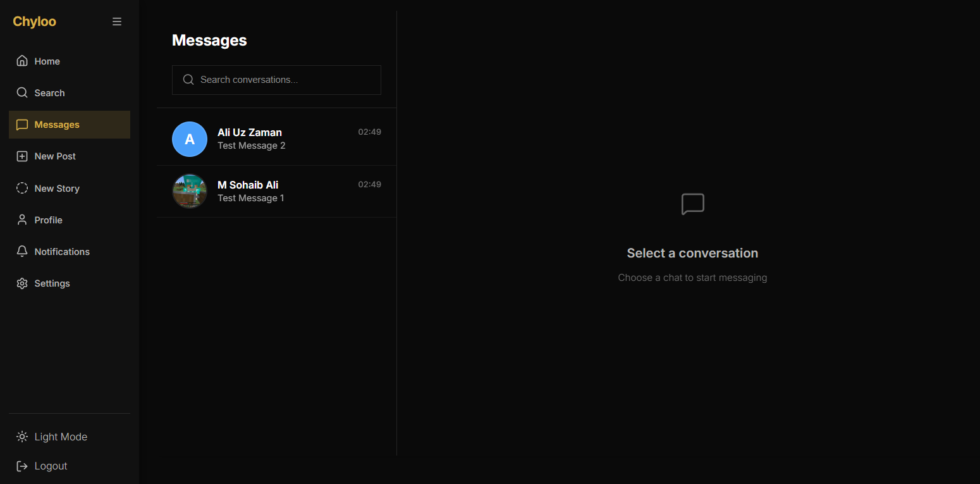This screenshot has height=484, width=980.
Task: Click the Logout arrow icon
Action: tap(22, 466)
